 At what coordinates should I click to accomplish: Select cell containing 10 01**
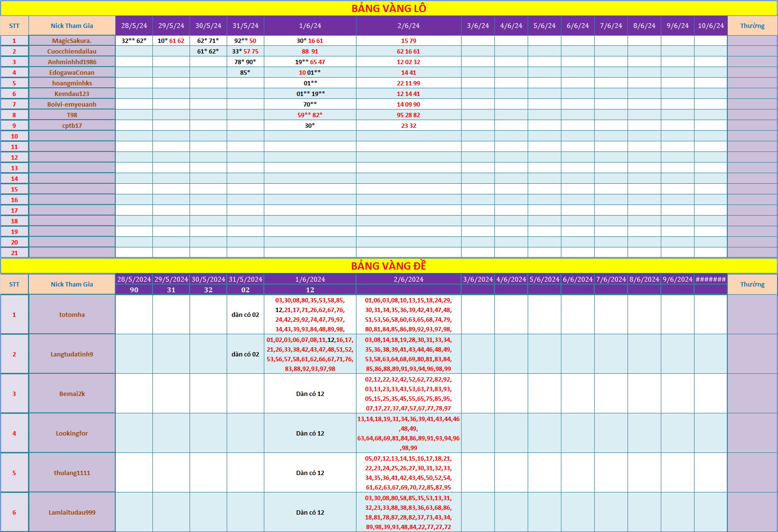pyautogui.click(x=310, y=72)
